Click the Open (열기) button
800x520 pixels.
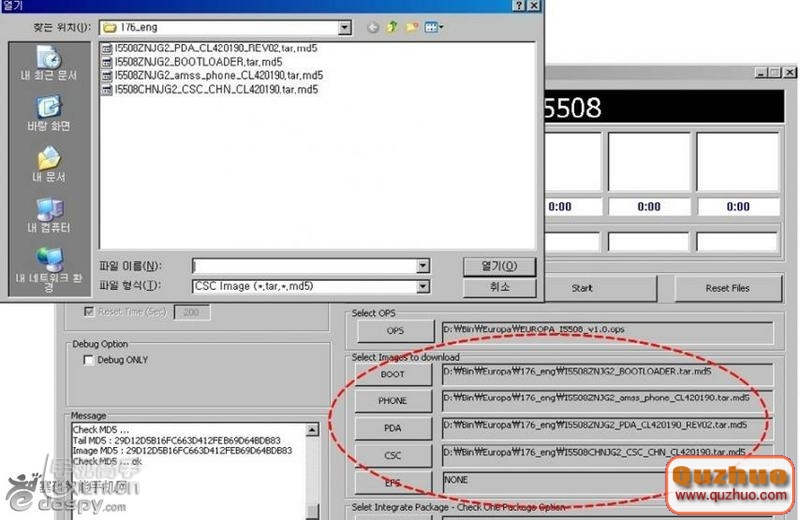click(x=499, y=266)
